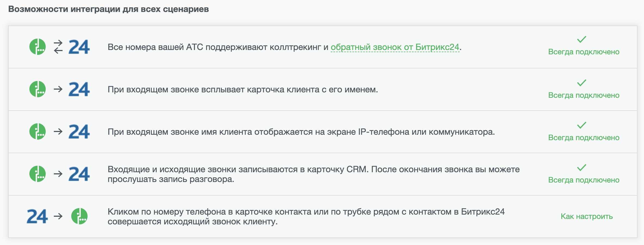The width and height of the screenshot is (644, 245).
Task: Click the green checkmark in the IP-телефона row
Action: tap(581, 125)
